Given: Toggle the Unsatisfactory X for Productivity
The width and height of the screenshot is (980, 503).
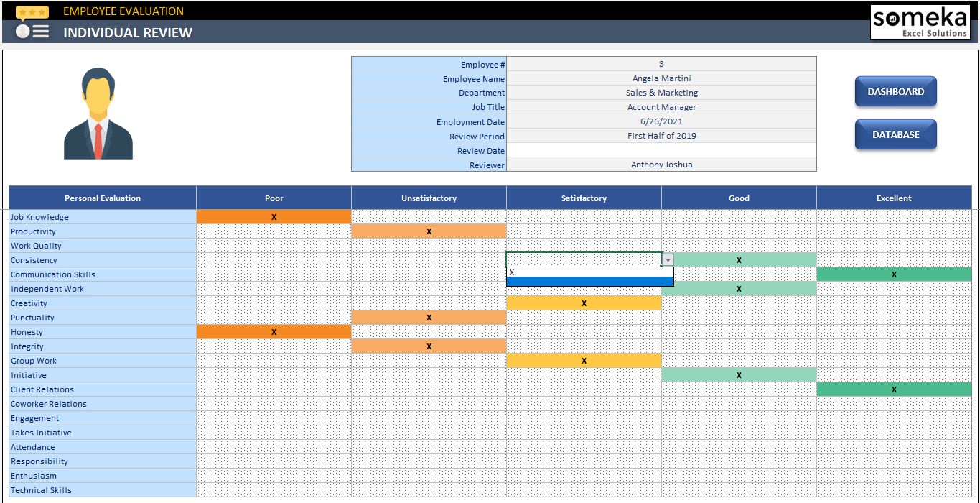Looking at the screenshot, I should [x=429, y=231].
